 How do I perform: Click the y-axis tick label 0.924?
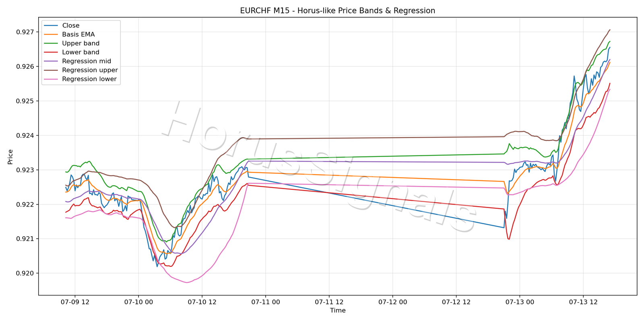(25, 136)
